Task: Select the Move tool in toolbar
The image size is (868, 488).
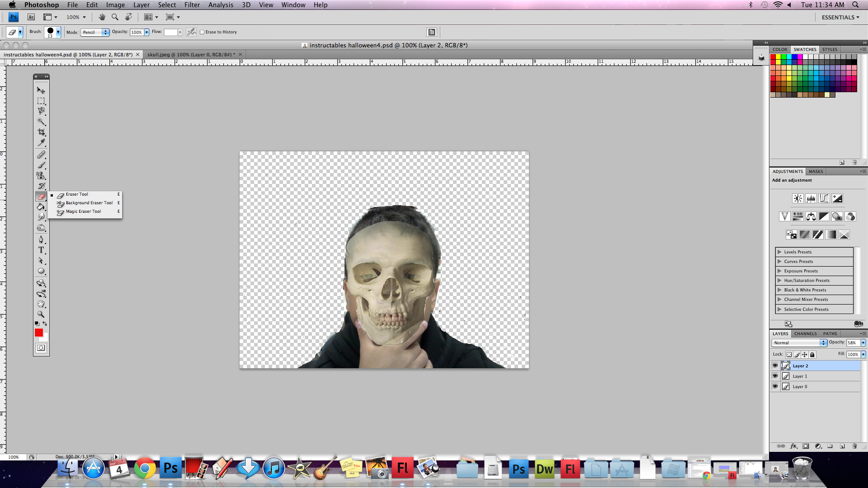Action: tap(41, 90)
